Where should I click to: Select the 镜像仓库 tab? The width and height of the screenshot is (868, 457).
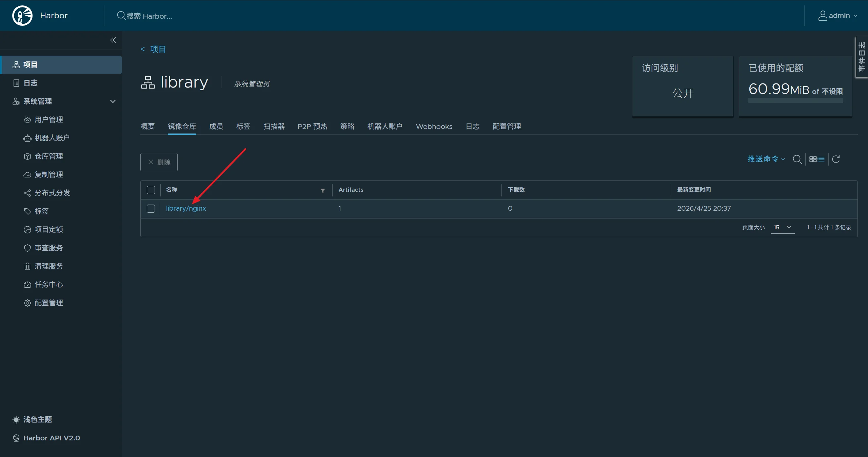(182, 127)
